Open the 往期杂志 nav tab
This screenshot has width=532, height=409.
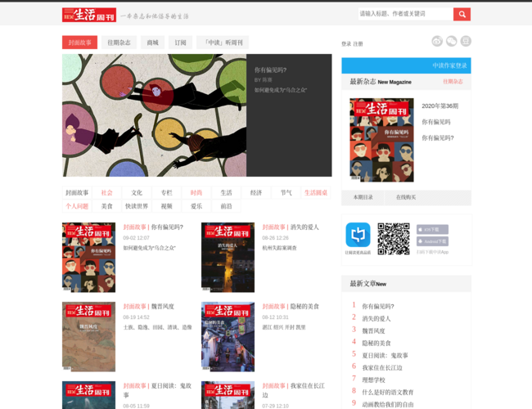[119, 43]
